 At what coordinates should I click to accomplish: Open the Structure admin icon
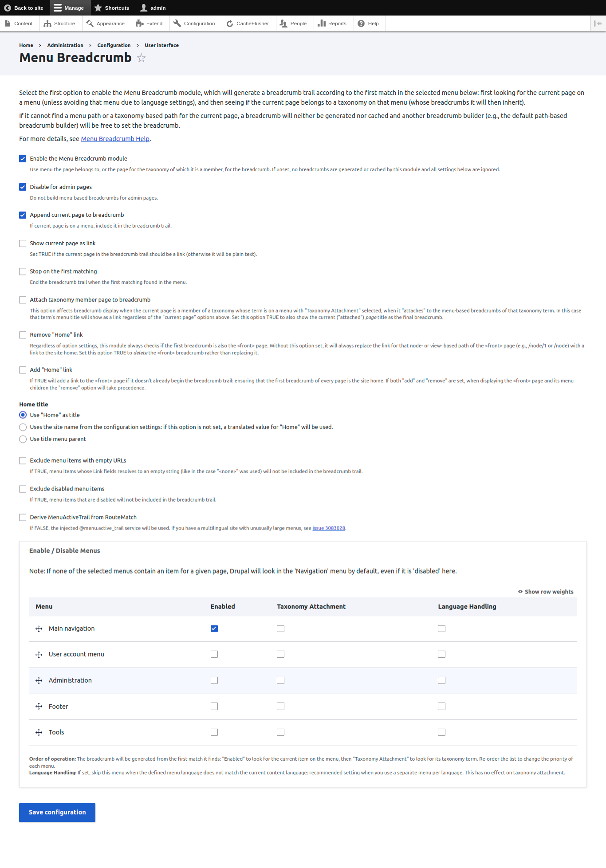(47, 23)
